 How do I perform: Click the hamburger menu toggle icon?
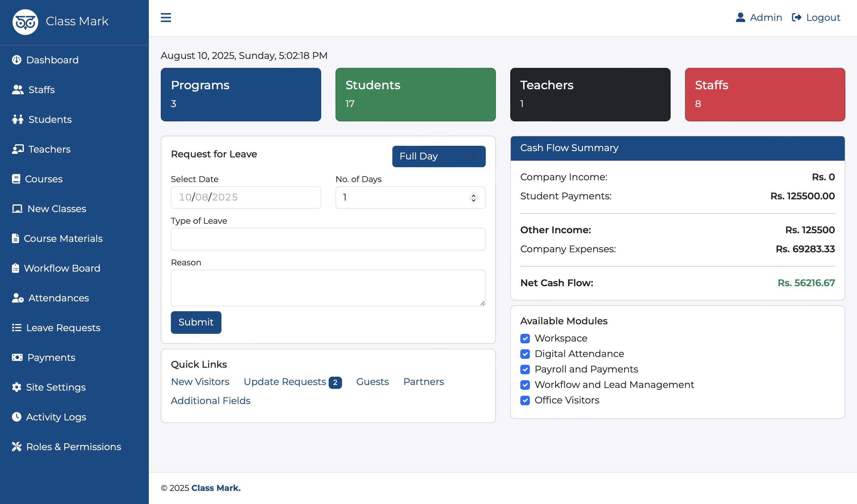pos(166,17)
